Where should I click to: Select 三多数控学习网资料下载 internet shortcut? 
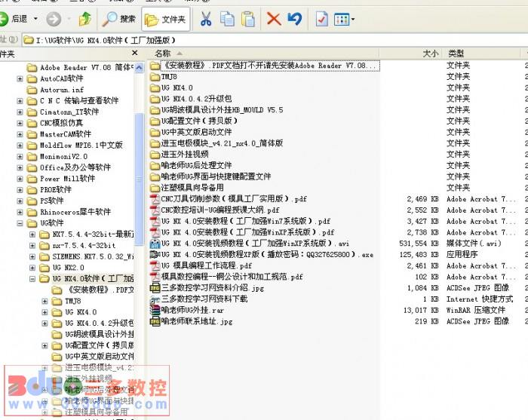pyautogui.click(x=199, y=299)
